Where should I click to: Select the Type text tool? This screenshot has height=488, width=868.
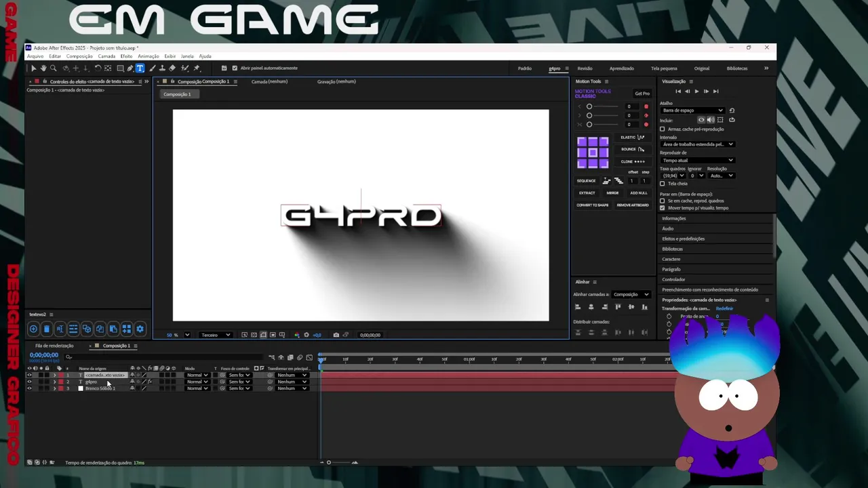pyautogui.click(x=140, y=68)
